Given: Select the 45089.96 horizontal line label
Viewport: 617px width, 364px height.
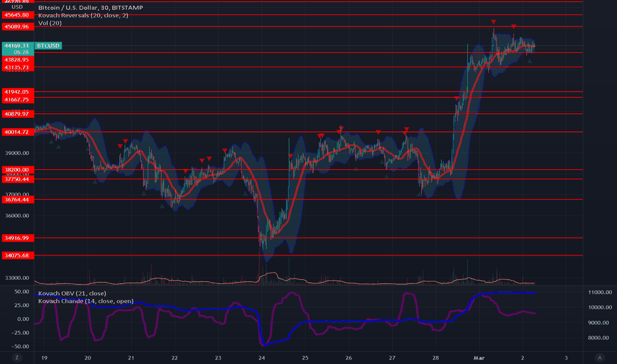Looking at the screenshot, I should [x=18, y=26].
